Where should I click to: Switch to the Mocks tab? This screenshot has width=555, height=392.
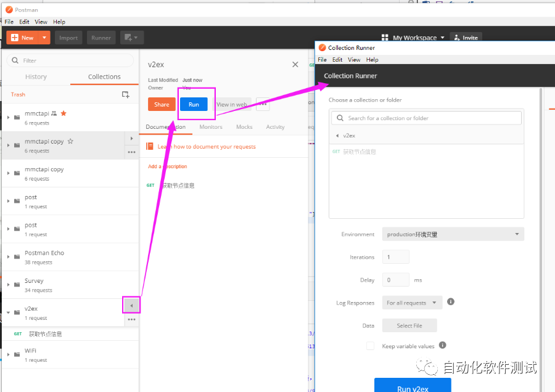coord(244,127)
